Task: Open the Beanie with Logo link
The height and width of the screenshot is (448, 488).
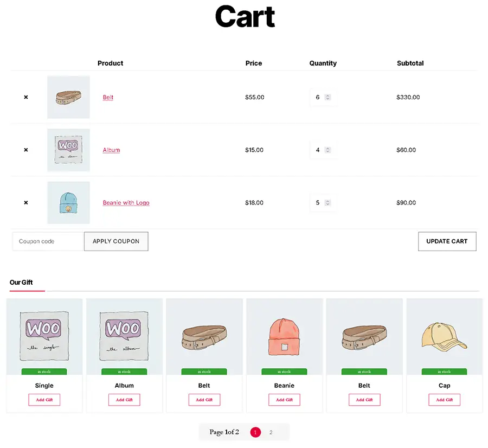Action: pyautogui.click(x=126, y=203)
